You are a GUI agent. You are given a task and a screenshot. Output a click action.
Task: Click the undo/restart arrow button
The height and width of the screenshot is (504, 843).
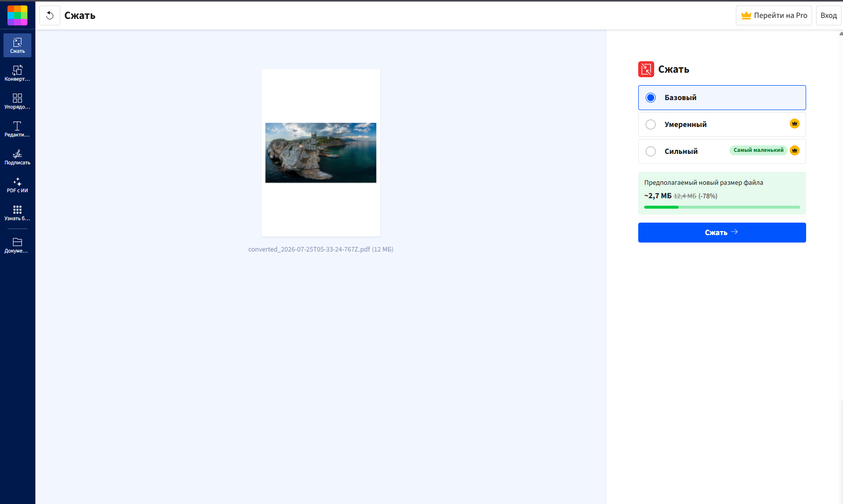(x=50, y=15)
